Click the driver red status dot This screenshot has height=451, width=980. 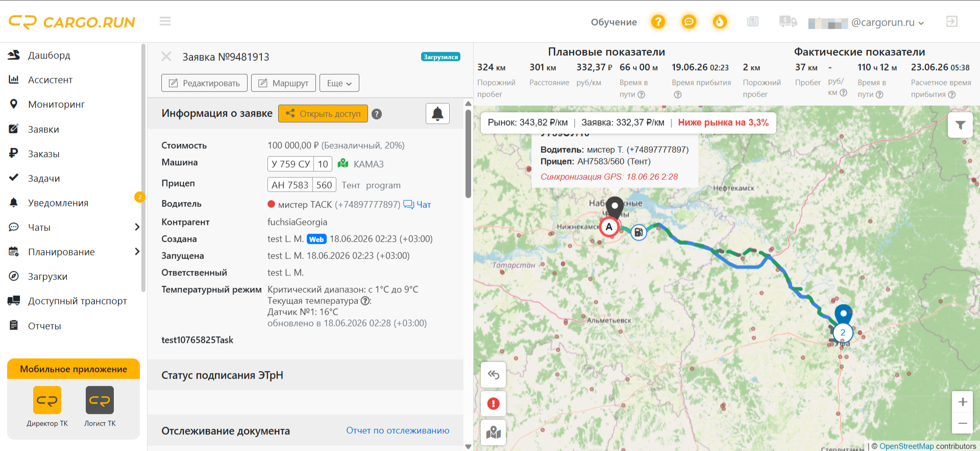coord(272,204)
